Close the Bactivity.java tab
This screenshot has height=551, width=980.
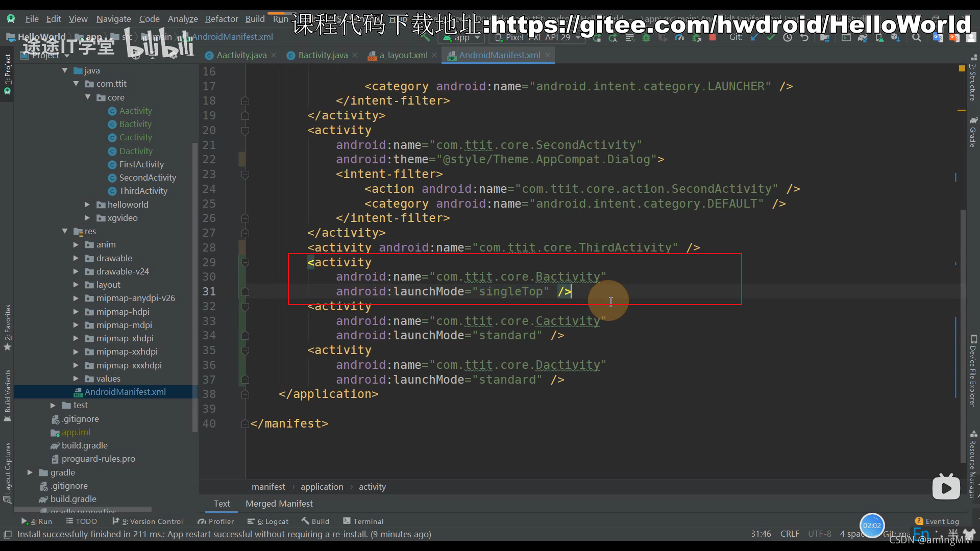[355, 55]
